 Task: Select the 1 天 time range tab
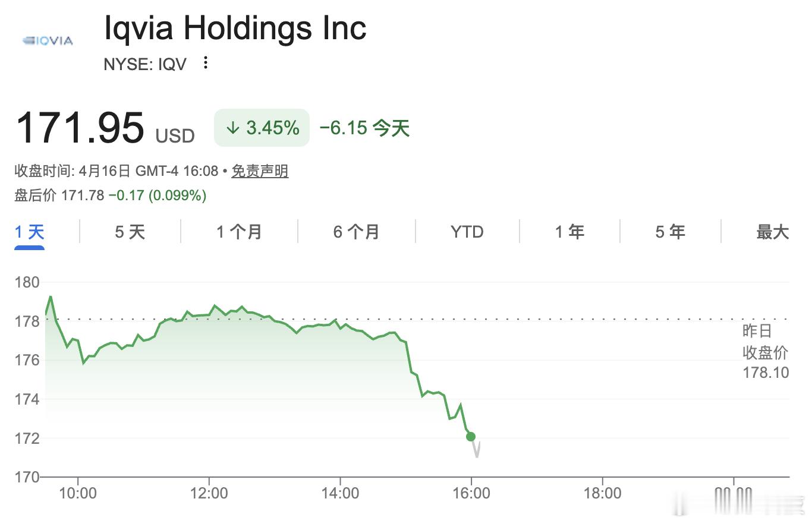pos(30,232)
